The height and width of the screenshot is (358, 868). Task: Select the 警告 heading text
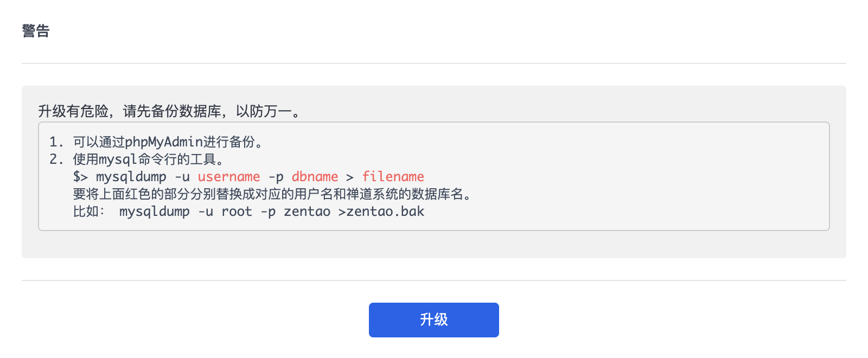(36, 31)
